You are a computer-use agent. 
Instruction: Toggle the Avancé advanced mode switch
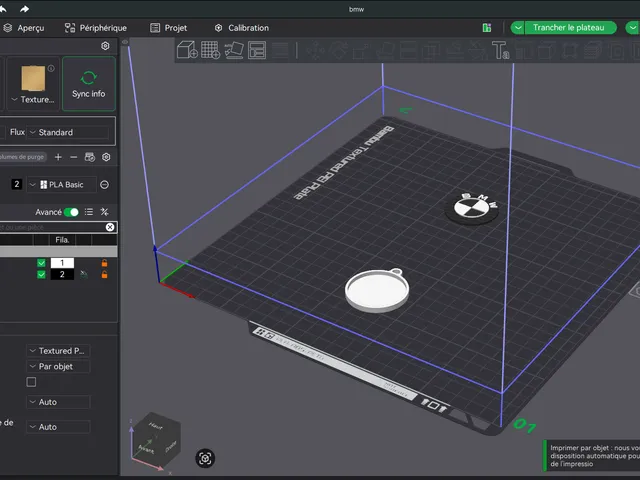click(71, 212)
